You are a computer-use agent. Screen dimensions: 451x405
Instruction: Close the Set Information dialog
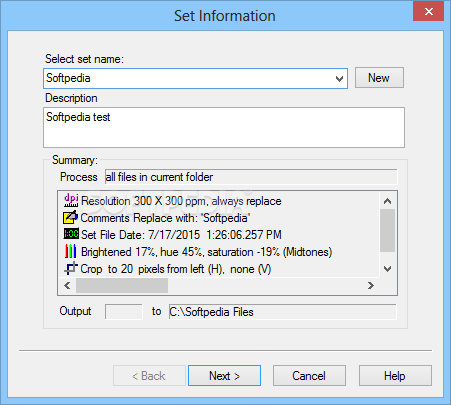[429, 12]
